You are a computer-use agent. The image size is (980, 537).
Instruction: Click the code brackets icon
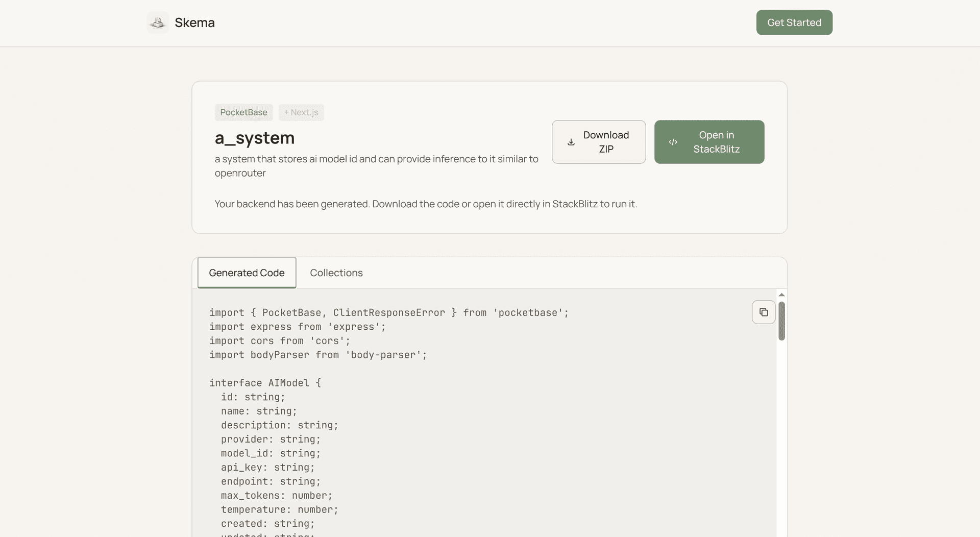point(673,142)
